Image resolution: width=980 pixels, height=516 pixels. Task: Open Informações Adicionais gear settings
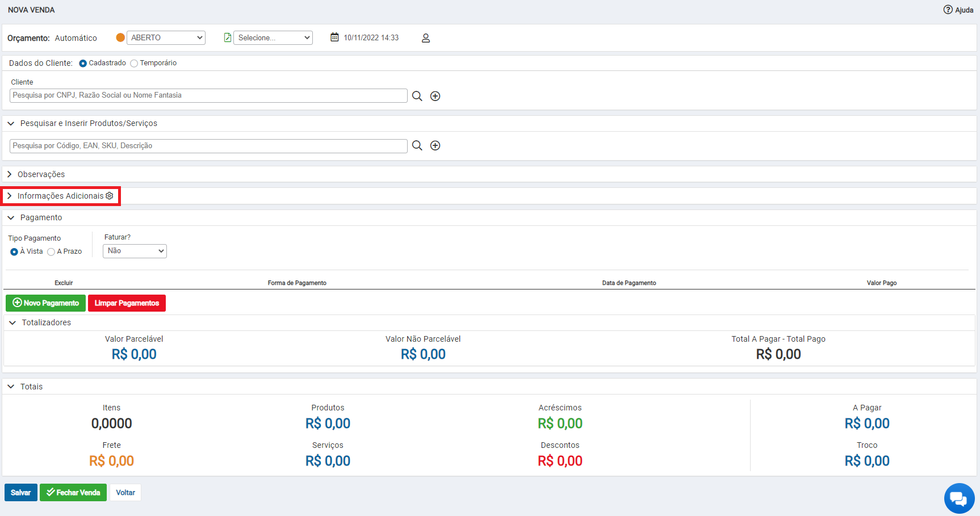pos(110,196)
